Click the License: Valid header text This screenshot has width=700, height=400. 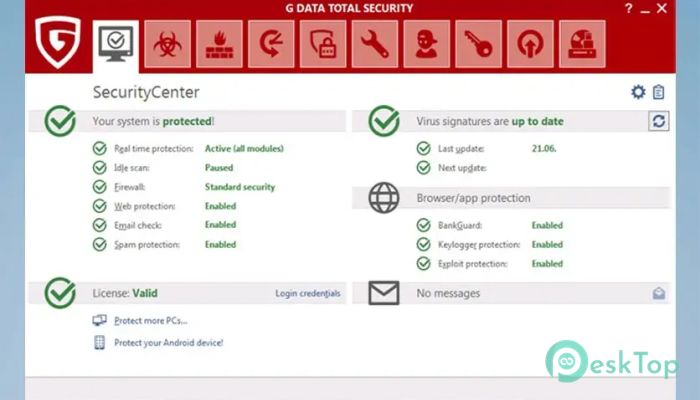[x=125, y=293]
